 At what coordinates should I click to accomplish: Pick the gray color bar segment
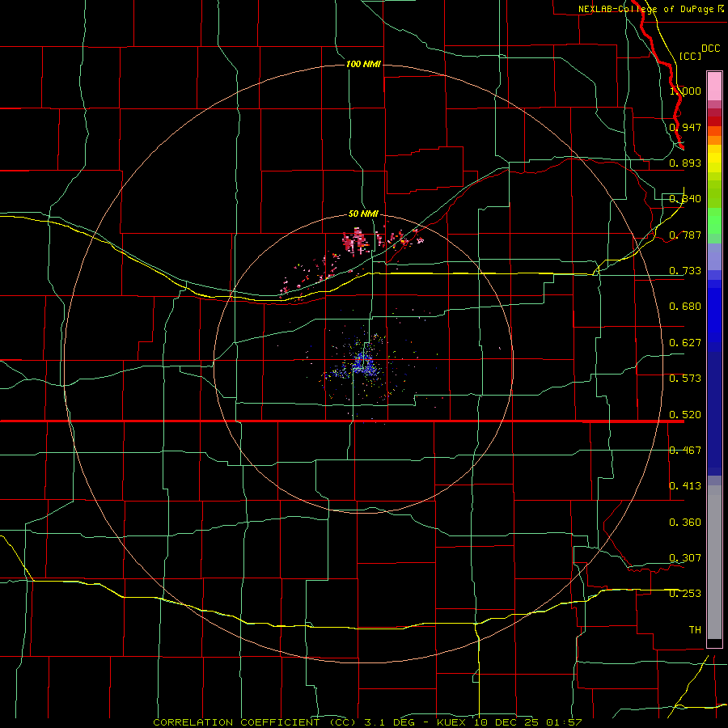click(x=714, y=562)
